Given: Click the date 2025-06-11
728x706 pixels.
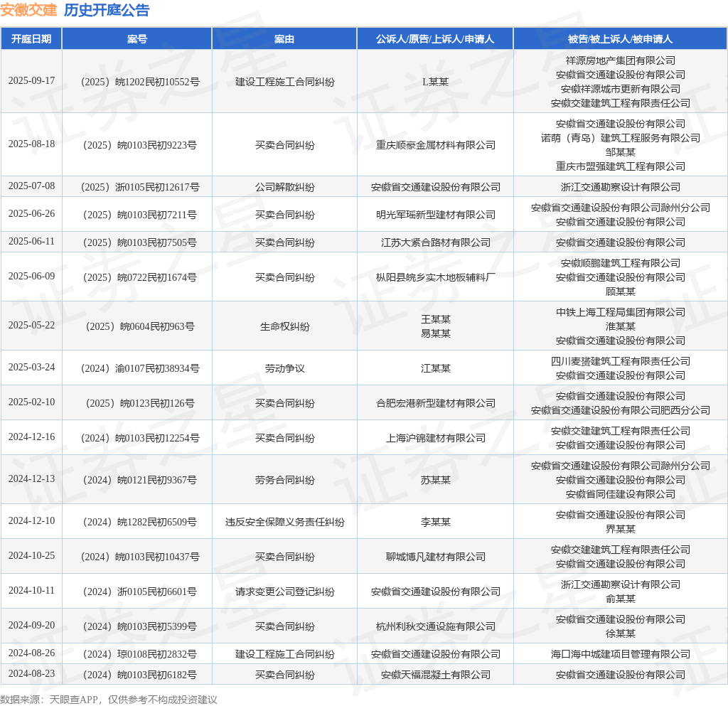Looking at the screenshot, I should point(31,241).
